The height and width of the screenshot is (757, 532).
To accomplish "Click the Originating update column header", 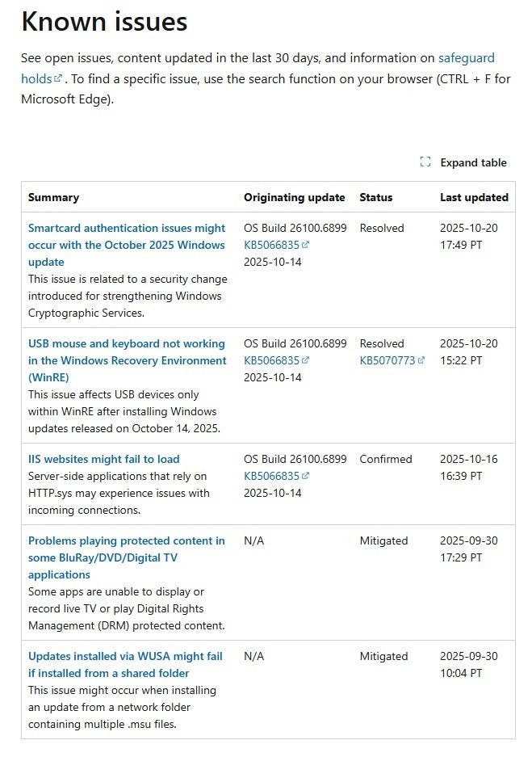I will 294,197.
